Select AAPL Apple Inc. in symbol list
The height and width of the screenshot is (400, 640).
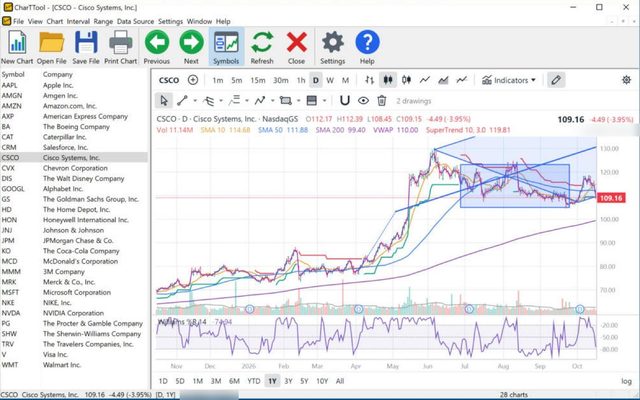coord(74,85)
